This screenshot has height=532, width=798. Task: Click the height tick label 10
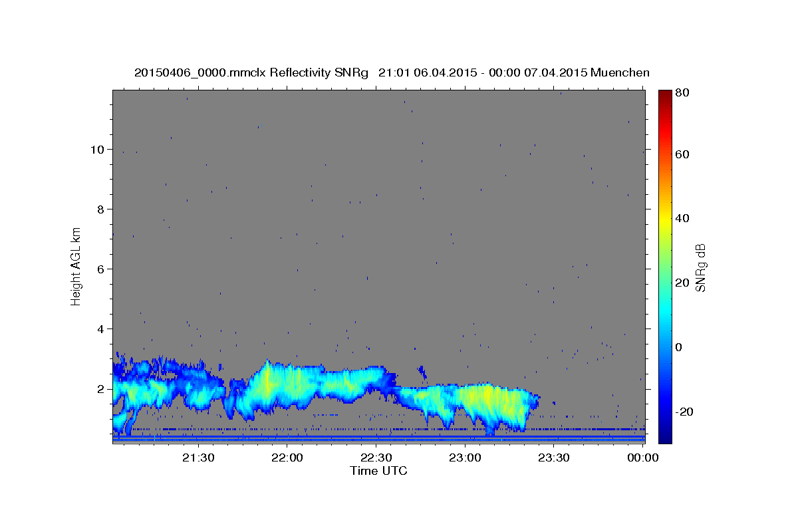98,150
